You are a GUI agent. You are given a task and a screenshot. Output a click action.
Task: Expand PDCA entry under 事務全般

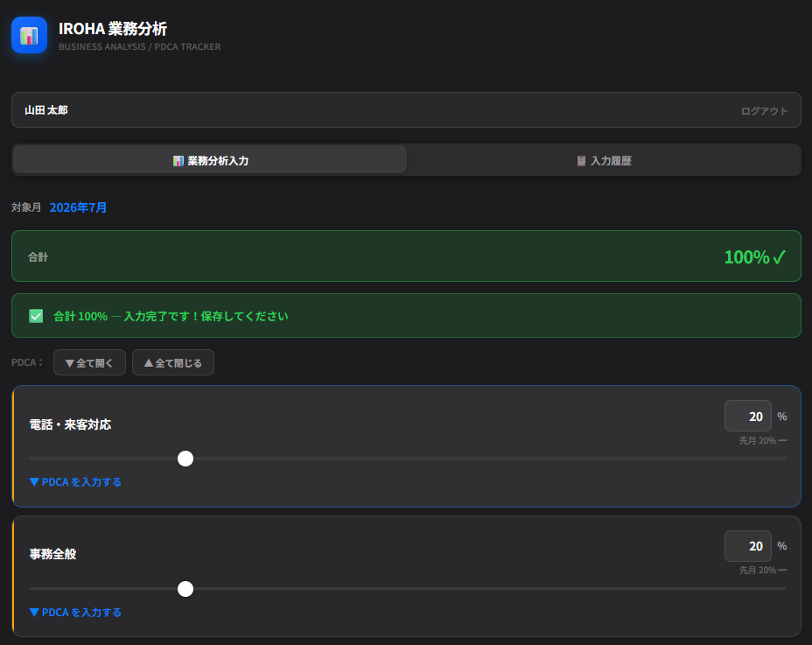(75, 613)
